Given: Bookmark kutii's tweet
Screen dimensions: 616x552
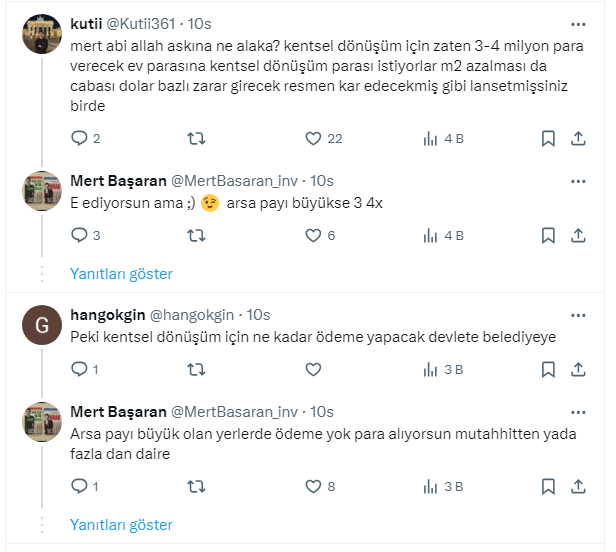Looking at the screenshot, I should coord(548,139).
